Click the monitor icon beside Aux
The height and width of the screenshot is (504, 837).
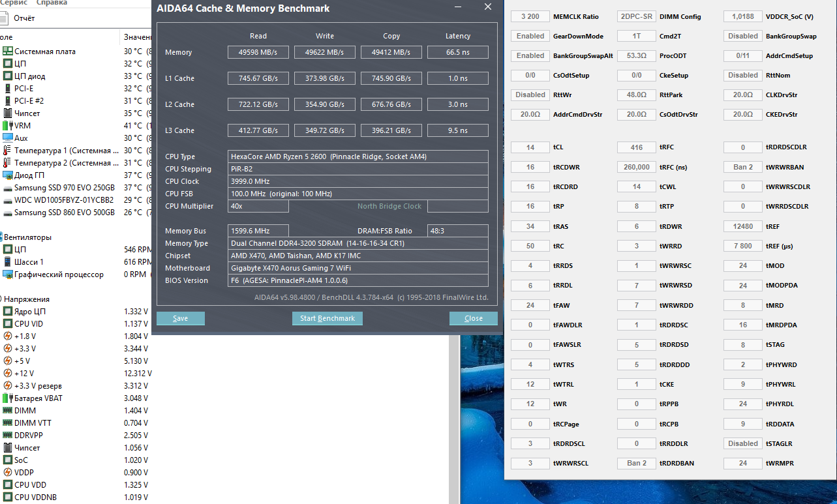point(8,138)
